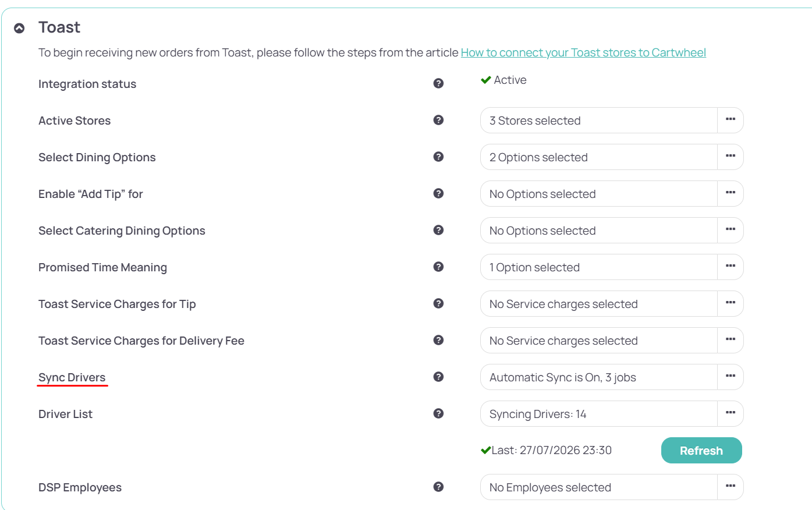Show help for Active Stores
This screenshot has width=812, height=510.
[x=439, y=120]
